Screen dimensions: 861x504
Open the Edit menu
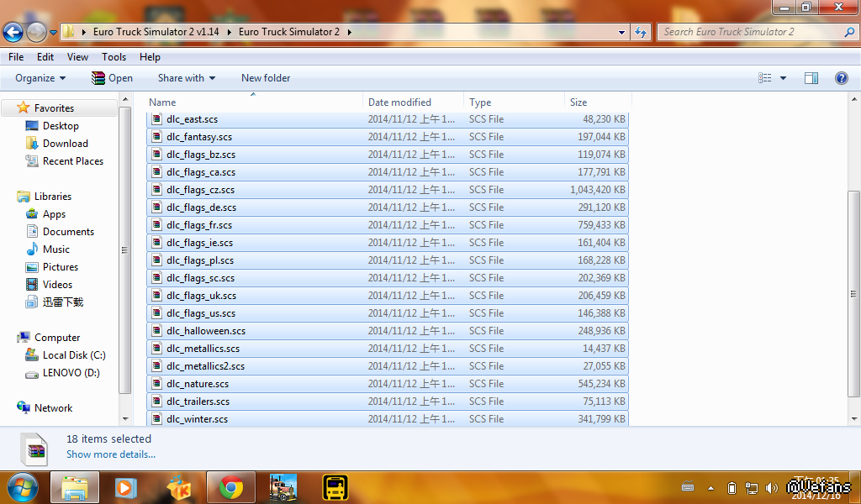45,57
